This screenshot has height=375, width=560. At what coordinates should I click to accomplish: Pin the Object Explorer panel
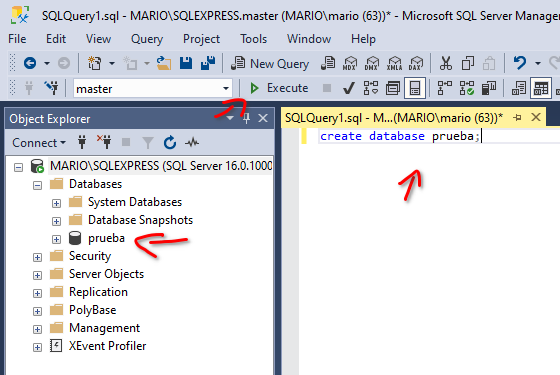pos(246,119)
